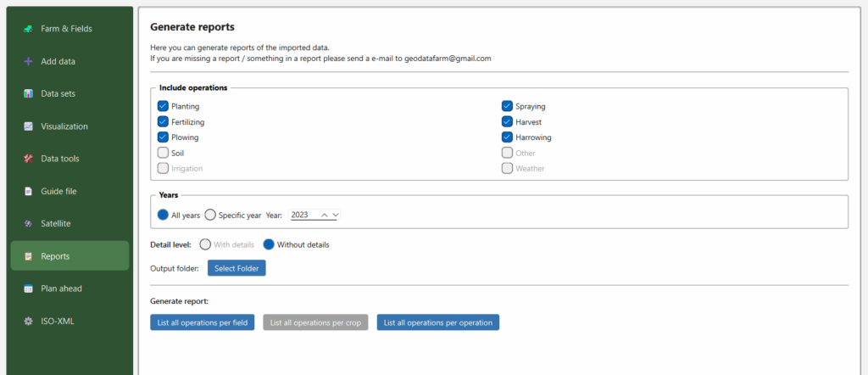868x375 pixels.
Task: Click the Plan ahead calendar icon
Action: click(x=28, y=288)
